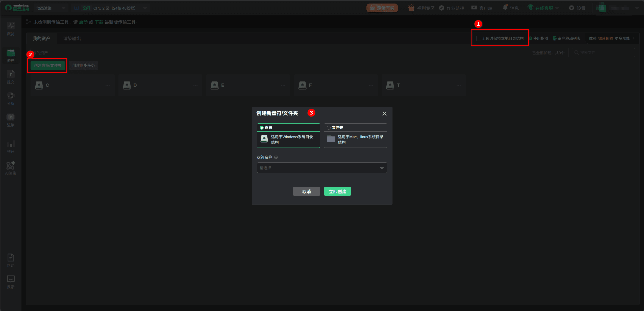Click the 下载 transfer tool link
Screen dimensions: 644x311
coord(99,22)
